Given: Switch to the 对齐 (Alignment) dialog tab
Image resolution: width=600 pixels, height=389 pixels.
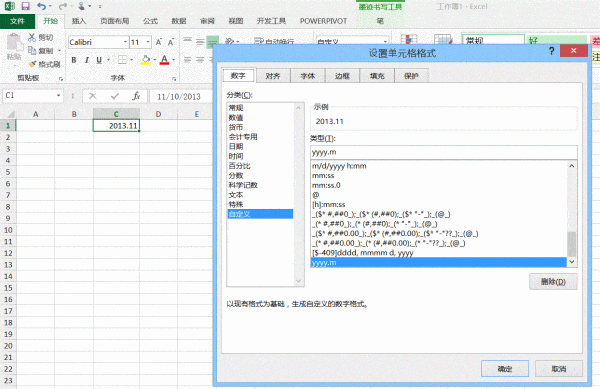Looking at the screenshot, I should 273,76.
